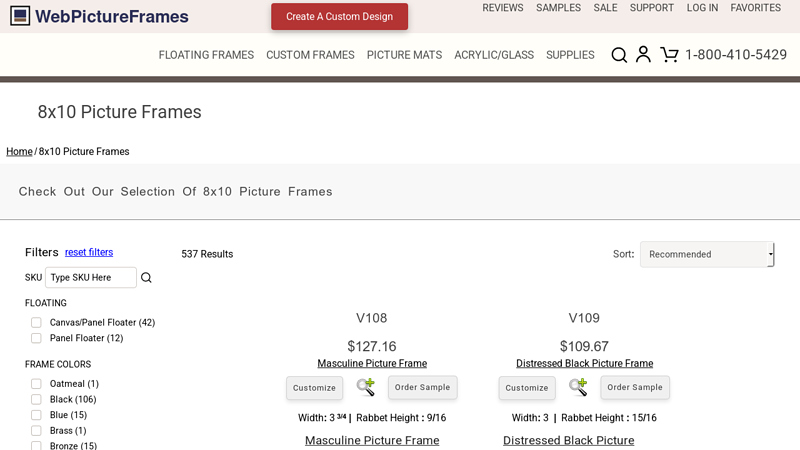This screenshot has height=450, width=800.
Task: Open the Acrylic/Glass menu
Action: [x=494, y=55]
